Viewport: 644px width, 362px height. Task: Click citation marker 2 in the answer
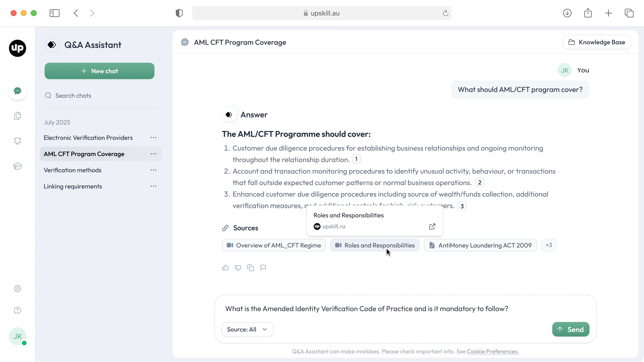[x=479, y=182]
